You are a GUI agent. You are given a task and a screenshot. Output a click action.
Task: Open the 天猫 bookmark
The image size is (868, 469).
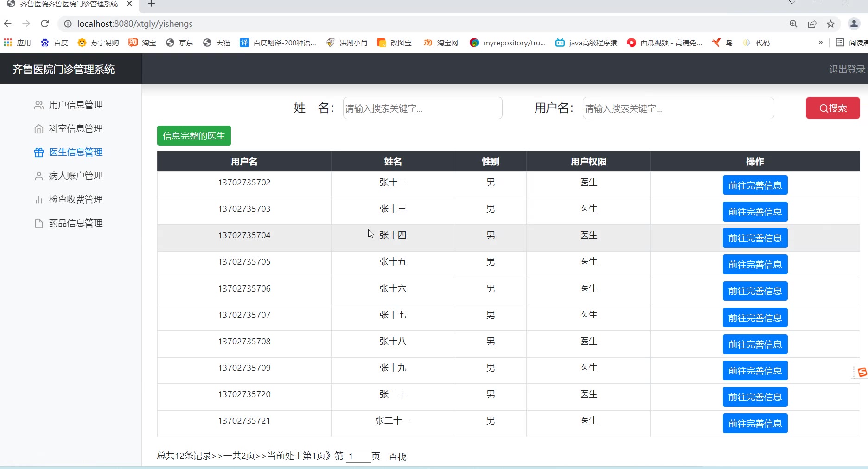(217, 43)
